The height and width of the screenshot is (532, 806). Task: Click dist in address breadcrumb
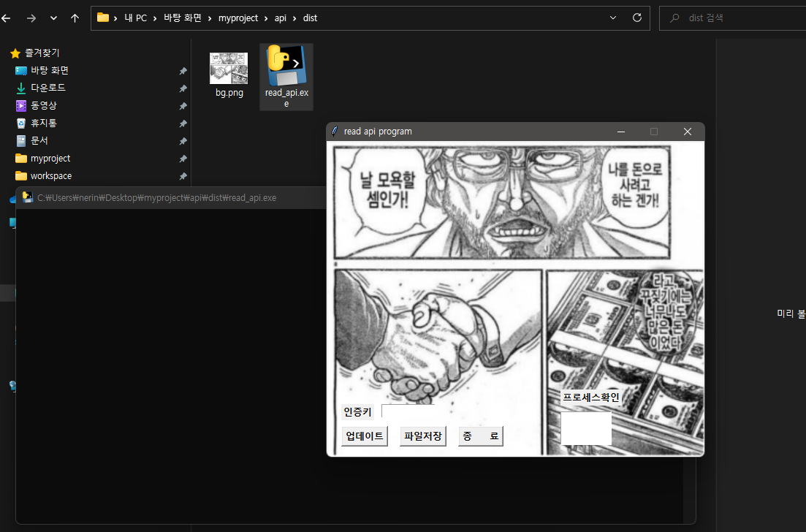tap(310, 18)
